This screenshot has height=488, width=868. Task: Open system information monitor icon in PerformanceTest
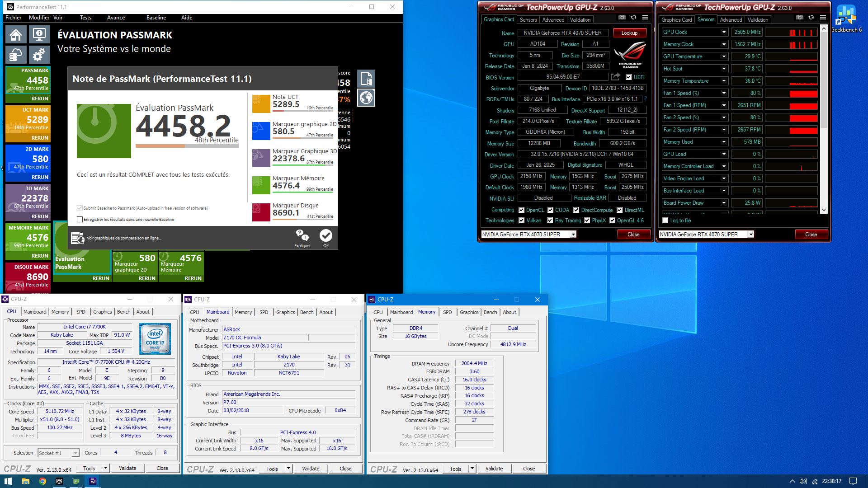click(39, 34)
